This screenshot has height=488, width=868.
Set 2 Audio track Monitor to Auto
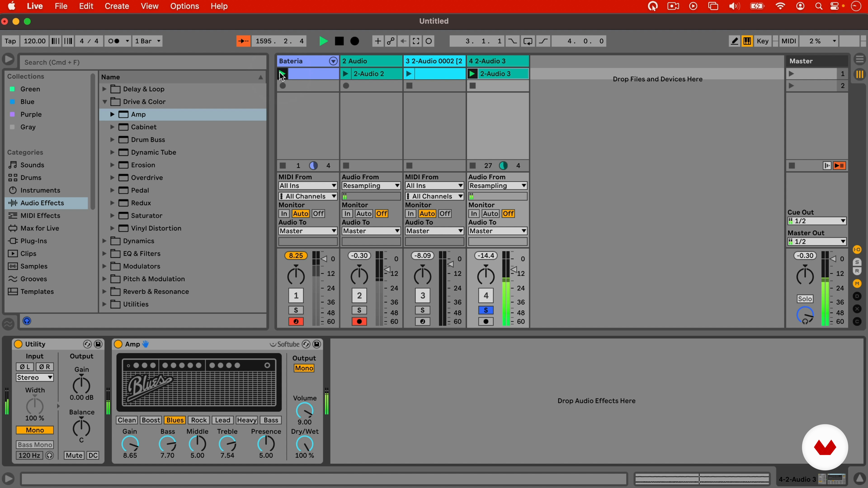tap(364, 214)
